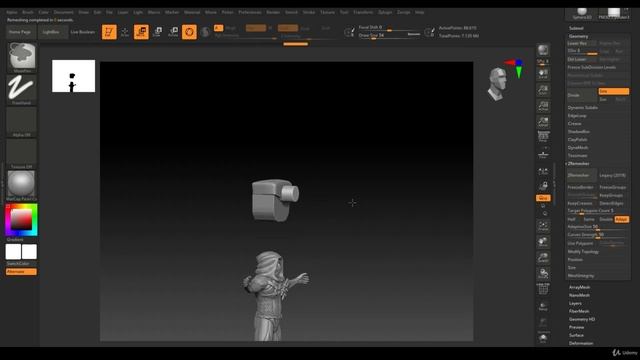Screen dimensions: 640x360
Task: Click the ZRemesher run button
Action: pyautogui.click(x=582, y=176)
